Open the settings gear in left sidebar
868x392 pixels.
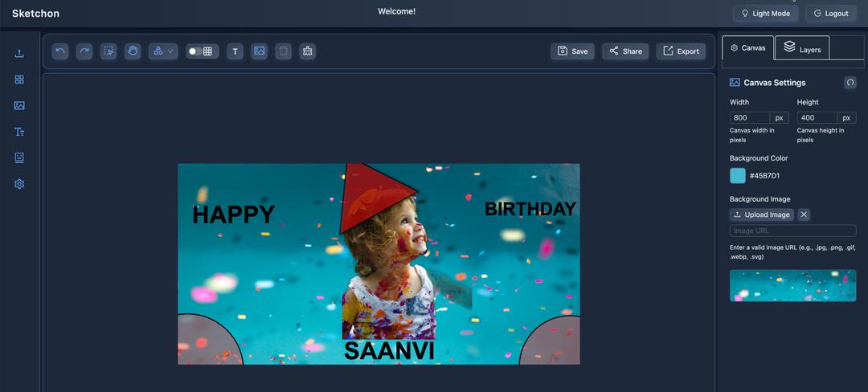click(19, 184)
